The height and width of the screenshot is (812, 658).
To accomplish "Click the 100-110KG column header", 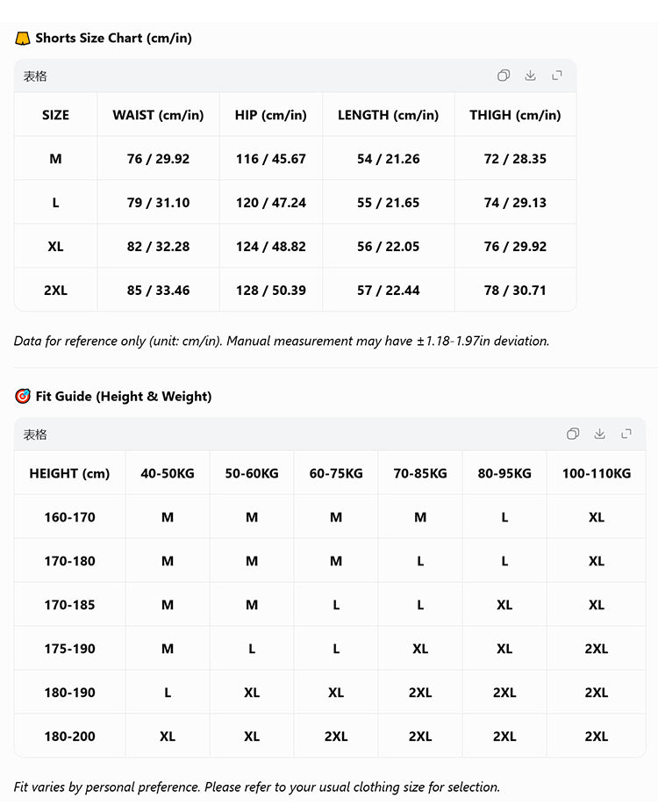I will coord(597,473).
